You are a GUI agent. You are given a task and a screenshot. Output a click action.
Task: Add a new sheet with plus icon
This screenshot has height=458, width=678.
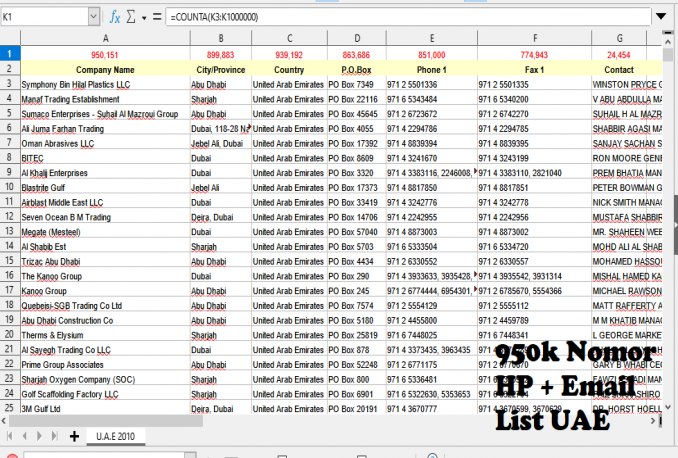click(74, 437)
